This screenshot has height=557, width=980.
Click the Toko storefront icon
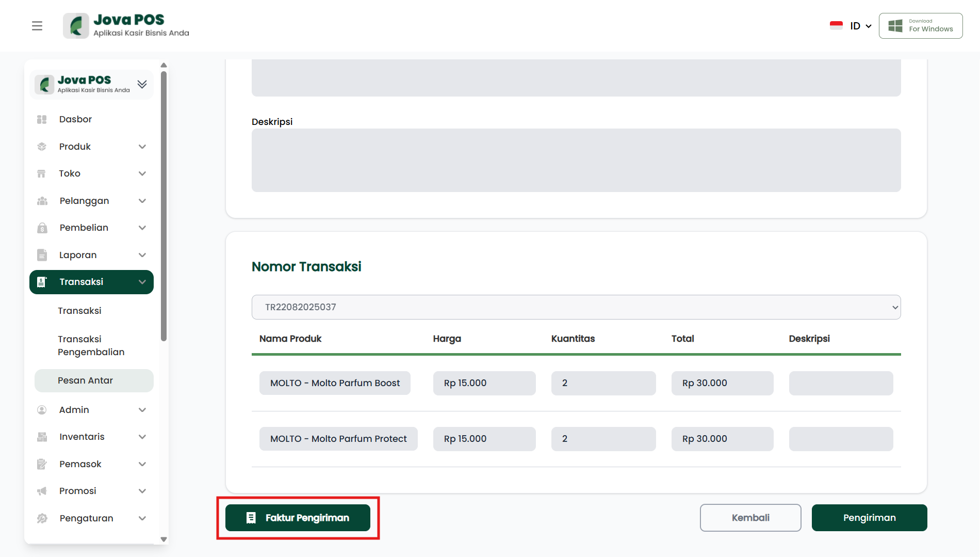click(x=42, y=173)
